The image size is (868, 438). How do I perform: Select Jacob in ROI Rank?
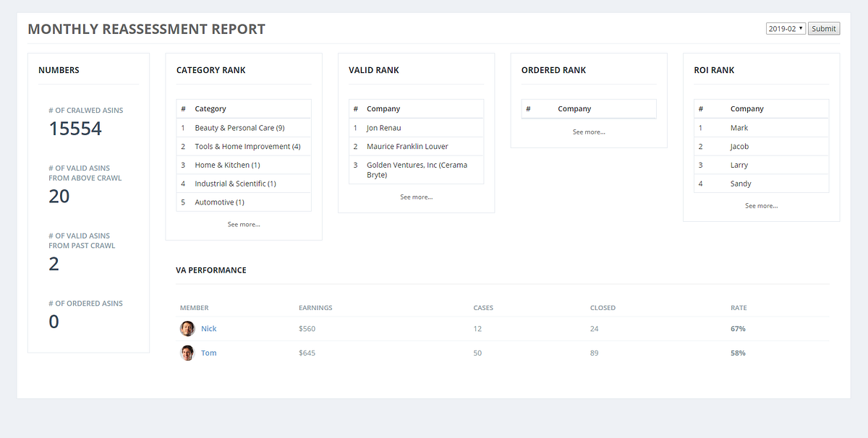[740, 146]
